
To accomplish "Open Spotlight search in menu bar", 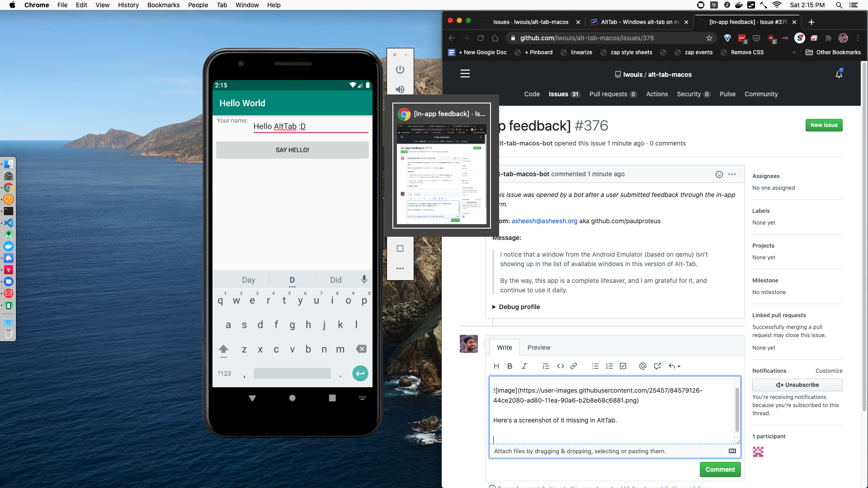I will [839, 5].
